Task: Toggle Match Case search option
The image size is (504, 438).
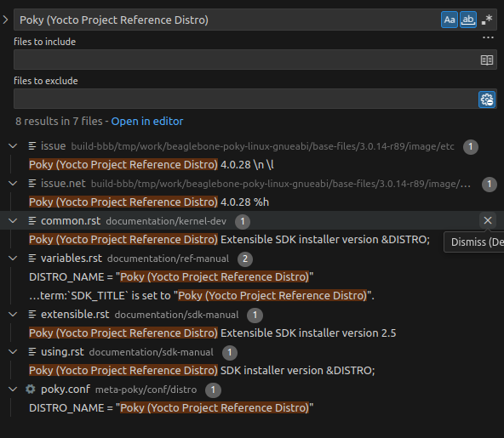Action: (449, 20)
